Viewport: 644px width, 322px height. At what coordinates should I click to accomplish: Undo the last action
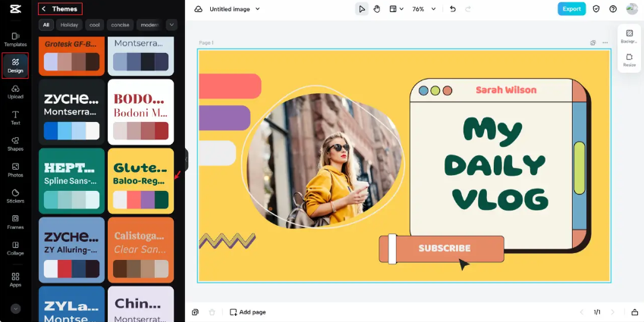click(x=453, y=9)
